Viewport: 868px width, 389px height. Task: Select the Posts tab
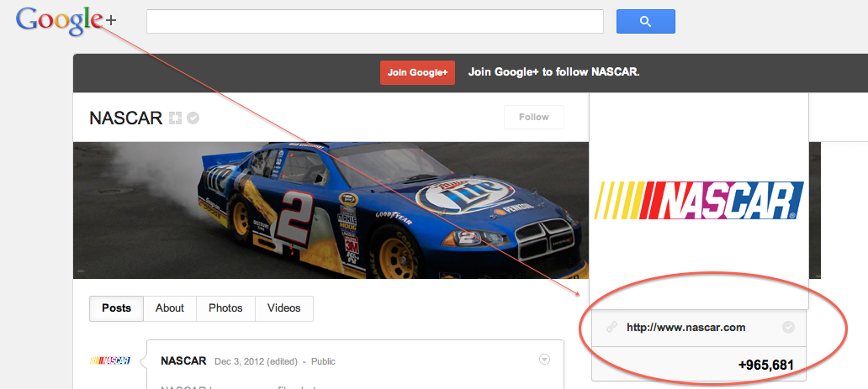116,308
